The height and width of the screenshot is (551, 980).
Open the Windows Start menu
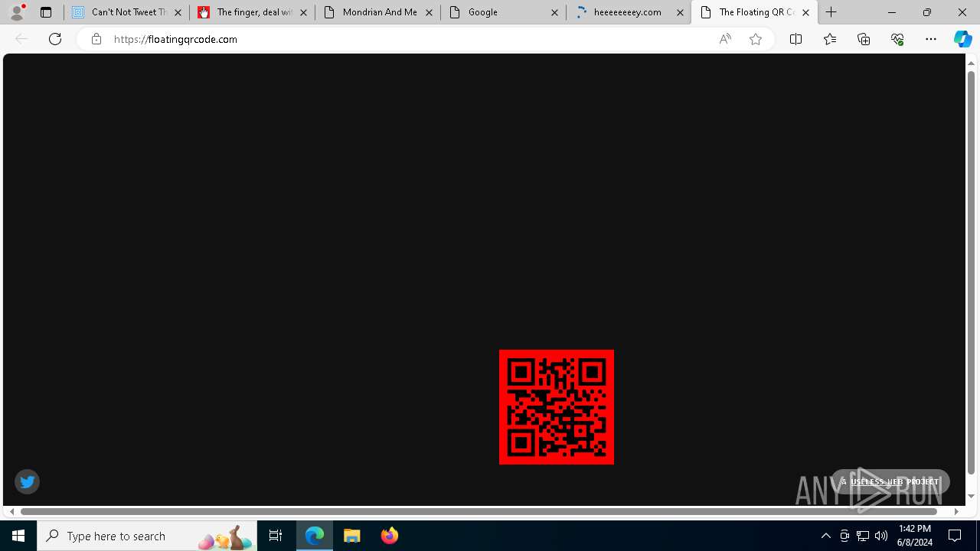18,536
